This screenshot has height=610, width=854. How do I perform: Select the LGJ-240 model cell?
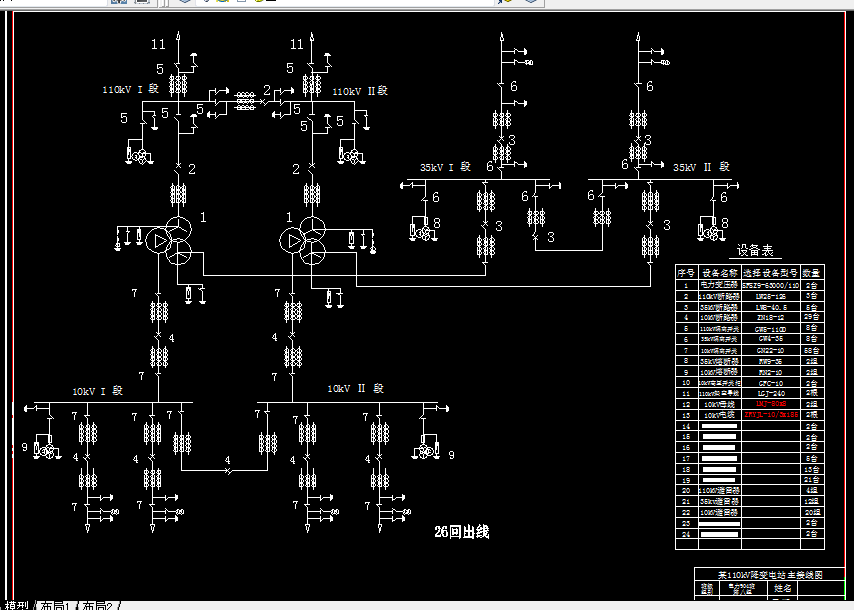tap(771, 393)
